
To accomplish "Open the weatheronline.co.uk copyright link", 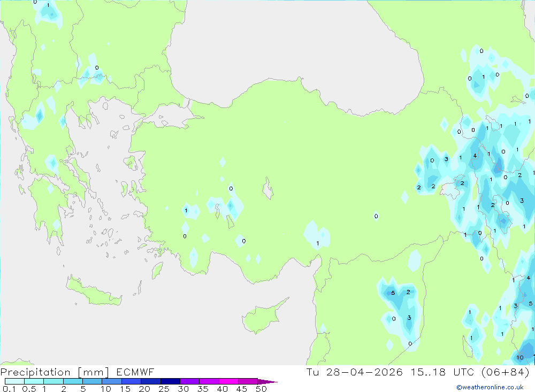I will click(x=490, y=387).
